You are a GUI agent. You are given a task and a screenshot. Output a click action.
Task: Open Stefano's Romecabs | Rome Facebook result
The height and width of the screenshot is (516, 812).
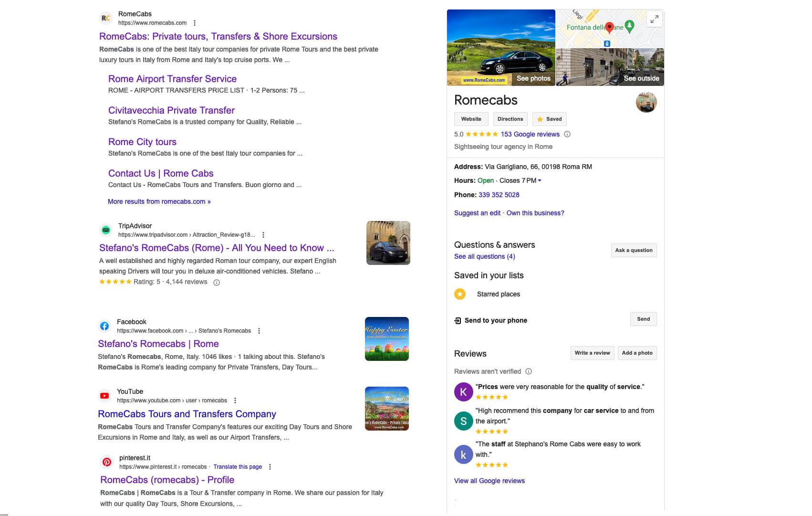click(x=158, y=344)
